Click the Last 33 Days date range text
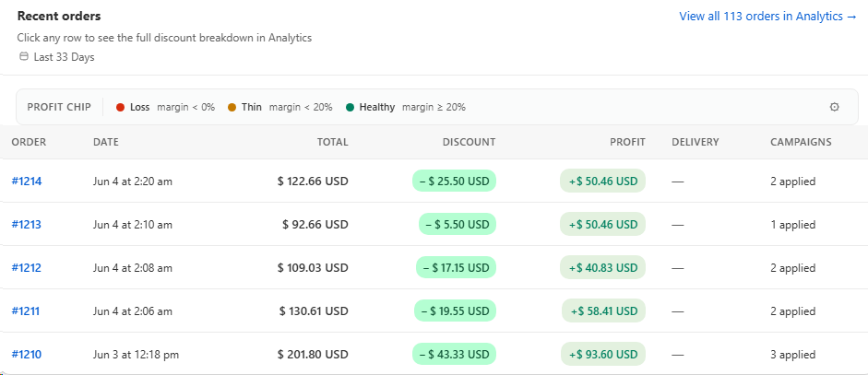868x375 pixels. (65, 57)
